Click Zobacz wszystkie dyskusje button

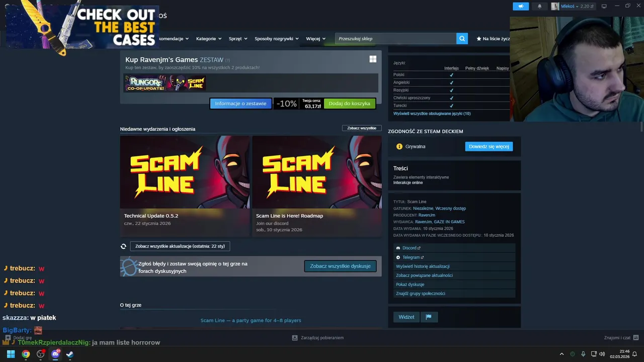[x=340, y=266]
